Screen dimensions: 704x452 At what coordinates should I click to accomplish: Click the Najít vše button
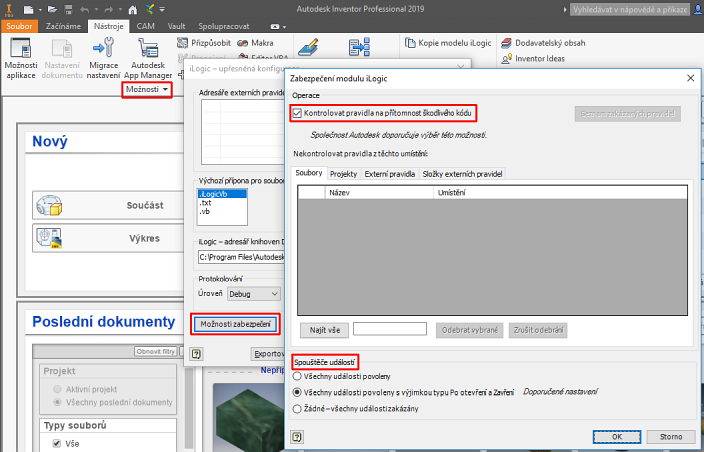coord(325,330)
